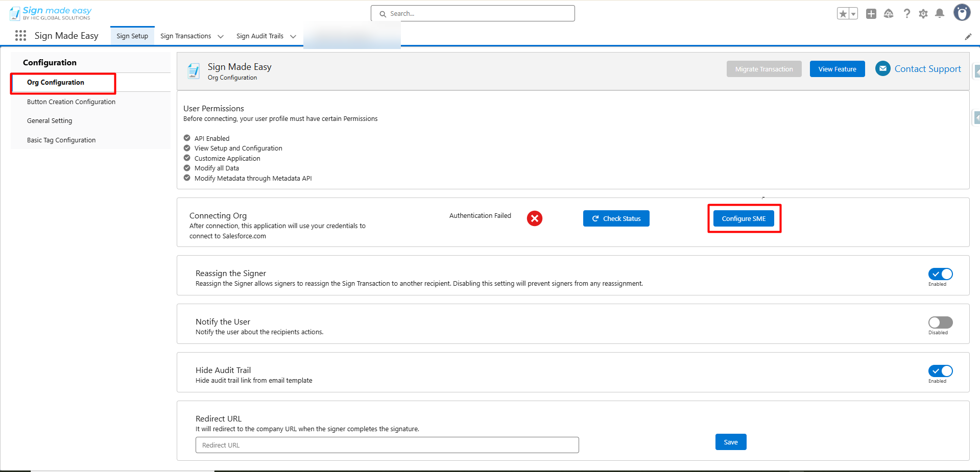This screenshot has width=980, height=472.
Task: Open the notifications bell icon
Action: click(x=940, y=14)
